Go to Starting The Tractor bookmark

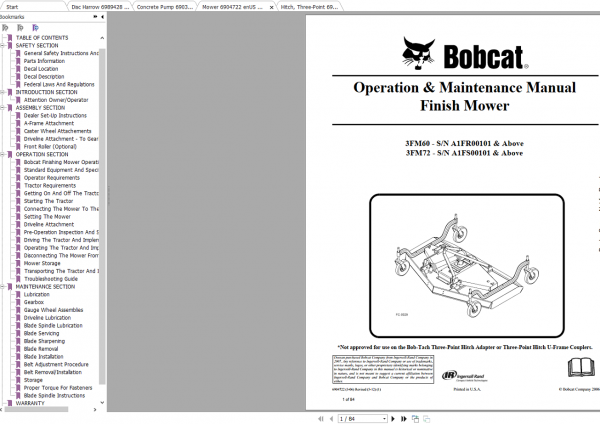pos(48,201)
